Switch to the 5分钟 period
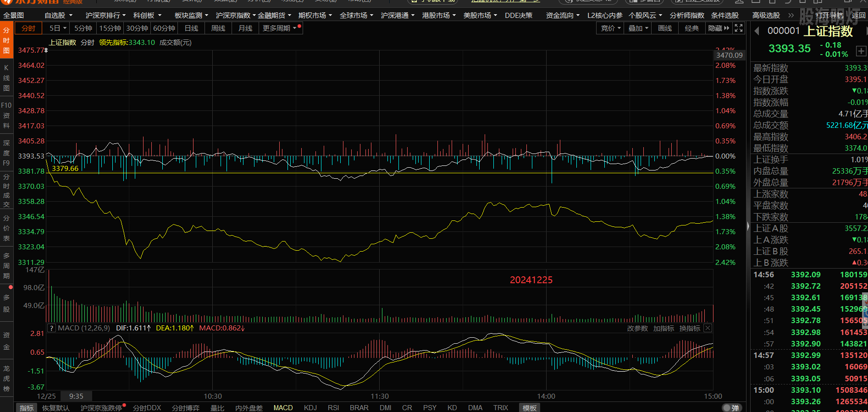Image resolution: width=868 pixels, height=412 pixels. (x=83, y=28)
